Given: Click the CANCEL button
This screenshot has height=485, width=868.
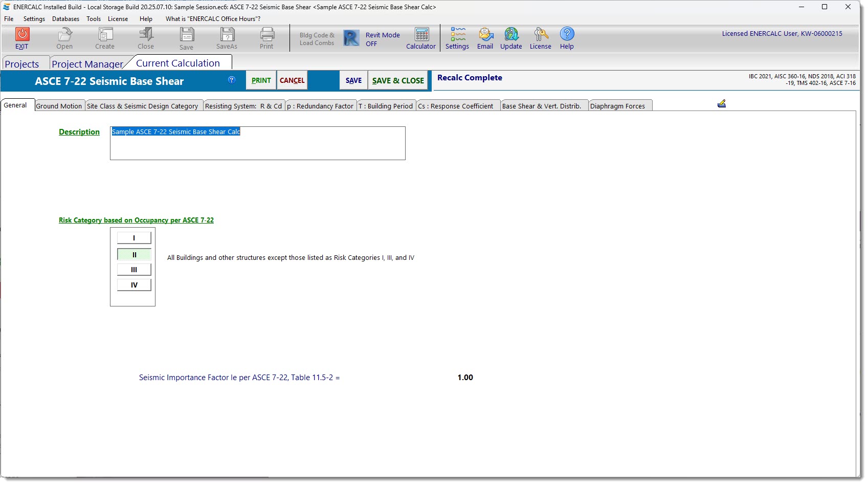Looking at the screenshot, I should 292,80.
